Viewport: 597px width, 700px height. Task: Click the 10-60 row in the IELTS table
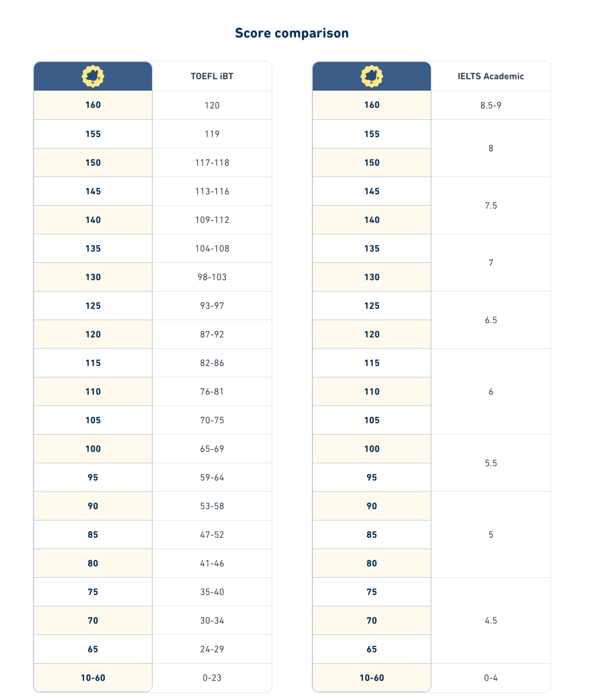pyautogui.click(x=372, y=678)
